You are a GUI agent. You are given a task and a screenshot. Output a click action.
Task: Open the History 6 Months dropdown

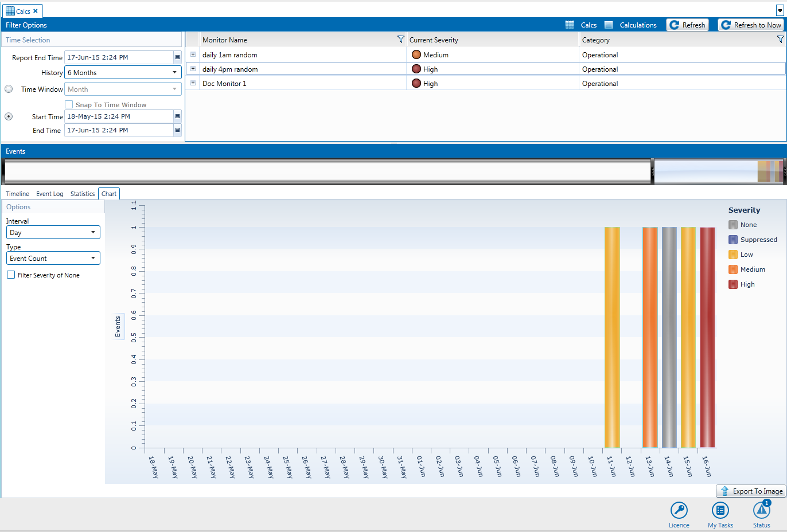123,73
